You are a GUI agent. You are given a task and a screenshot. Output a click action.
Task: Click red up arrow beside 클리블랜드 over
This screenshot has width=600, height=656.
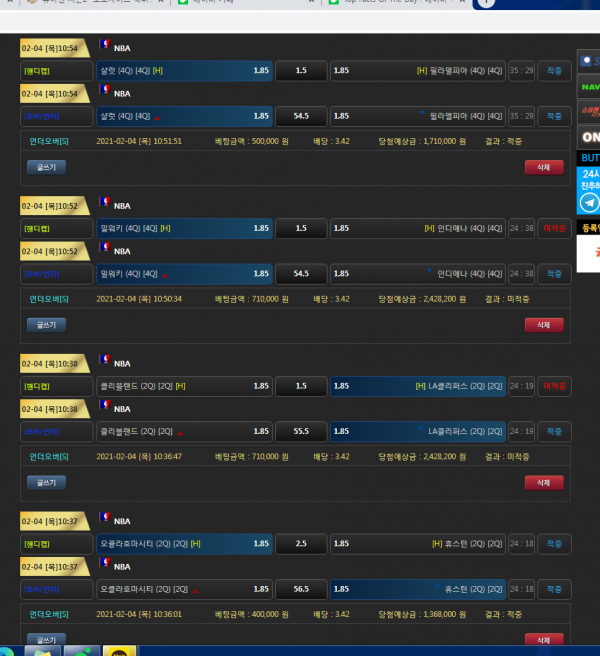click(x=180, y=432)
